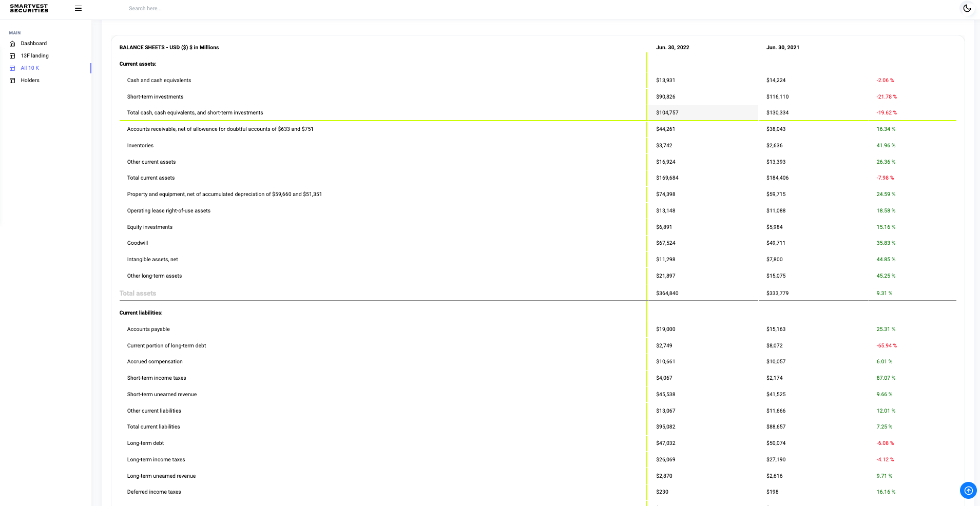
Task: Click $333,779 total assets 2021
Action: (x=778, y=294)
